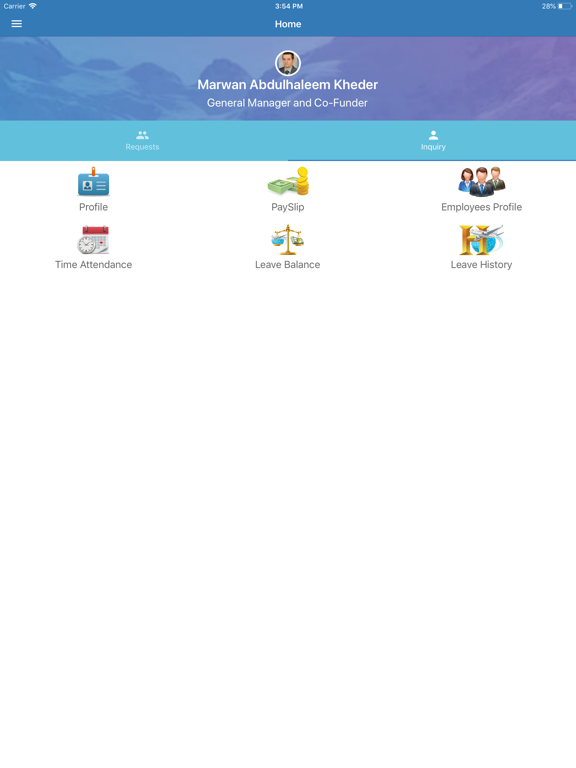Click the PaySlip label

pos(288,207)
